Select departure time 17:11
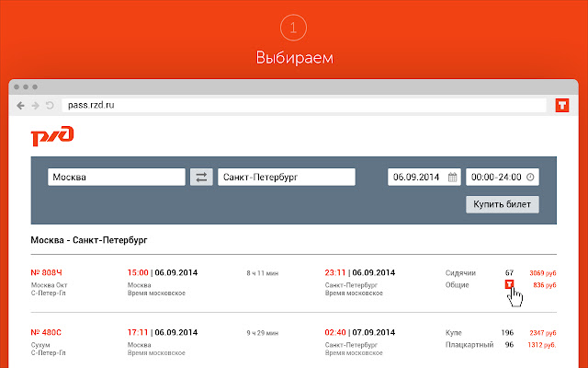 pyautogui.click(x=138, y=332)
